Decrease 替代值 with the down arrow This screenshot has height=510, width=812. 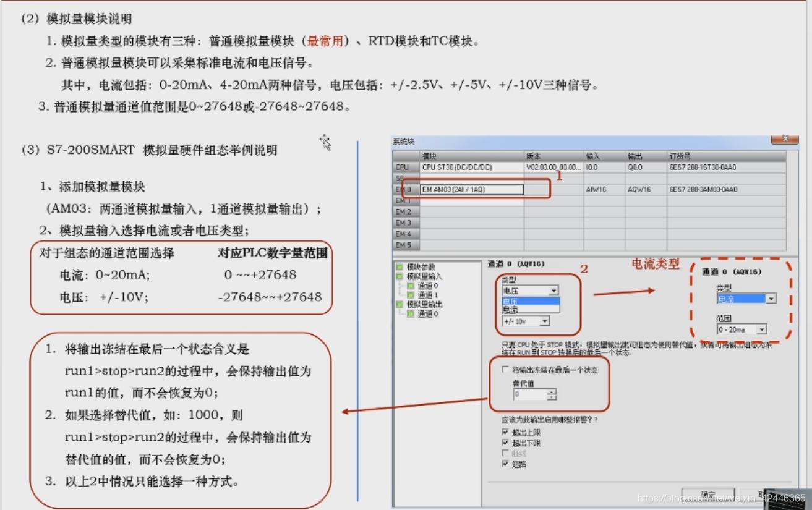(552, 397)
